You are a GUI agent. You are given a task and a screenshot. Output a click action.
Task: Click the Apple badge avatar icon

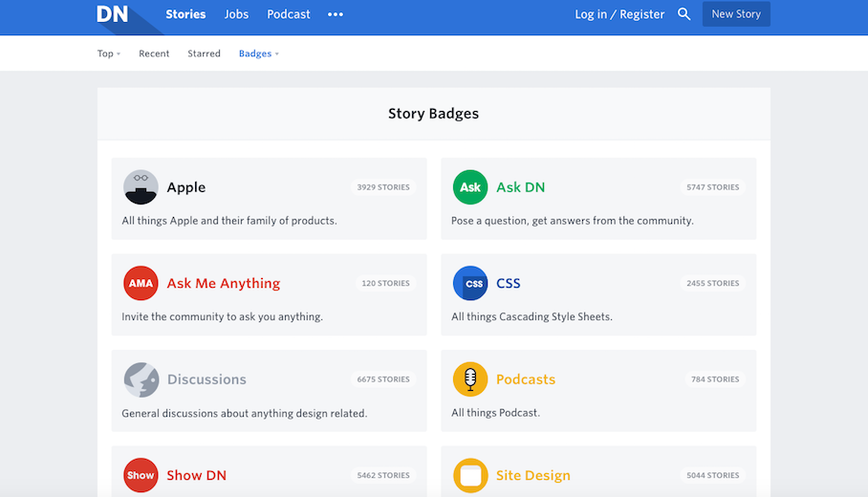pos(141,187)
